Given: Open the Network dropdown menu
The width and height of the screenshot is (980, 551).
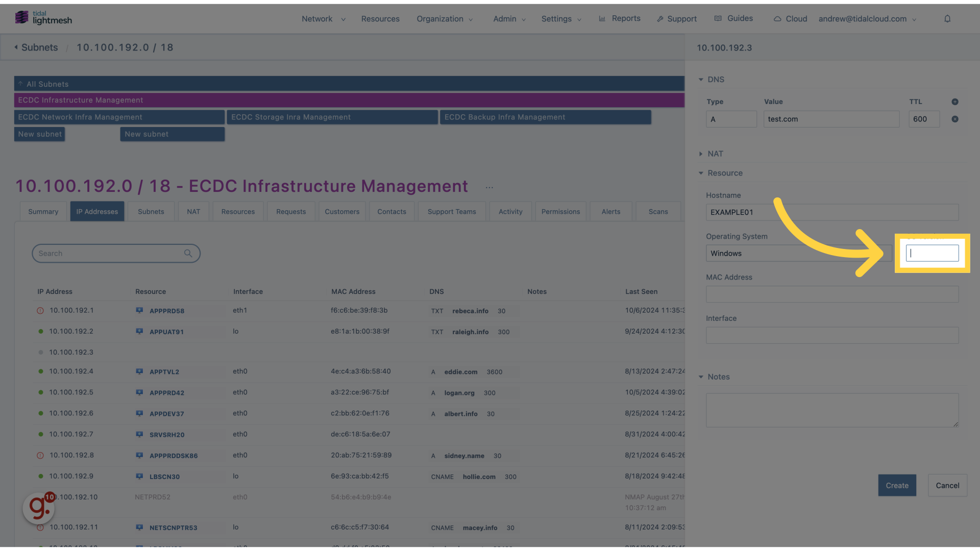Looking at the screenshot, I should [323, 19].
